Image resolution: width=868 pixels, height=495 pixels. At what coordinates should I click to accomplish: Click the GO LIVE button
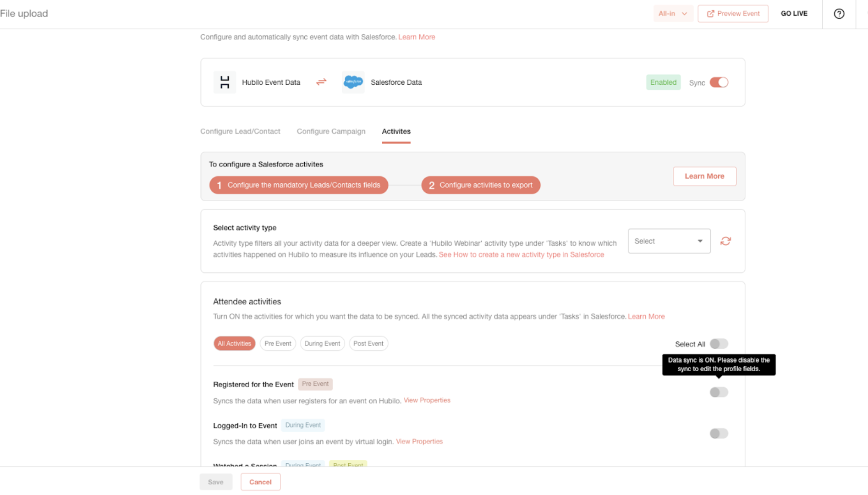[794, 14]
